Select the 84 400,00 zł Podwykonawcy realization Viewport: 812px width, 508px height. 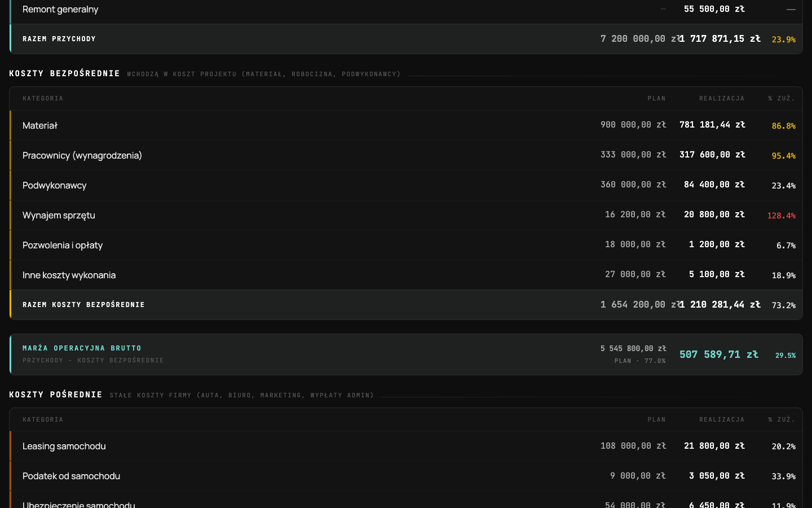pyautogui.click(x=714, y=185)
